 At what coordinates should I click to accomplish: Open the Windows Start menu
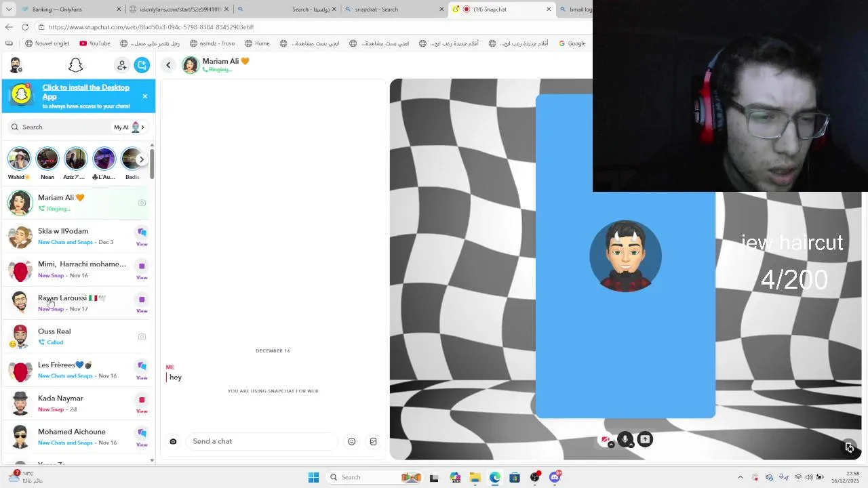pyautogui.click(x=313, y=477)
